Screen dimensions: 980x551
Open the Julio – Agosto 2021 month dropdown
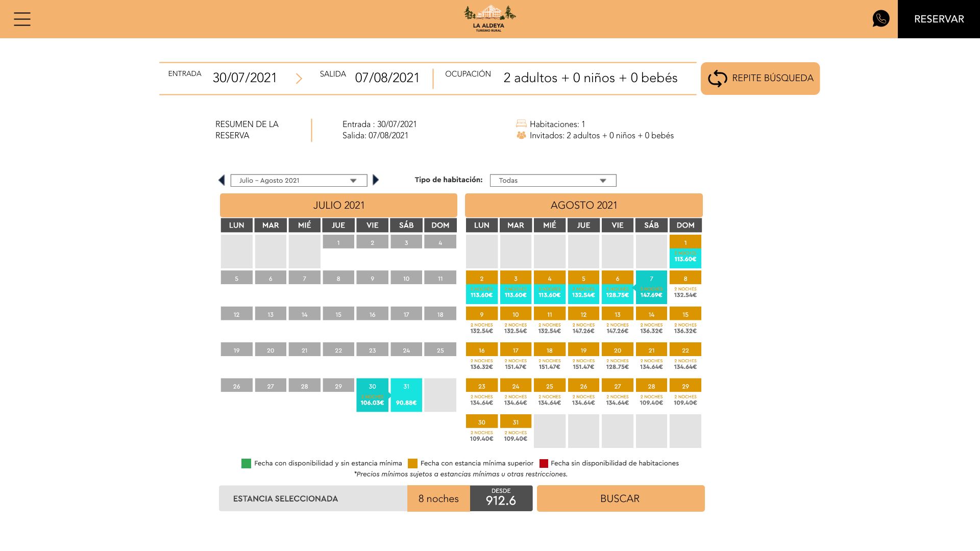click(x=299, y=181)
